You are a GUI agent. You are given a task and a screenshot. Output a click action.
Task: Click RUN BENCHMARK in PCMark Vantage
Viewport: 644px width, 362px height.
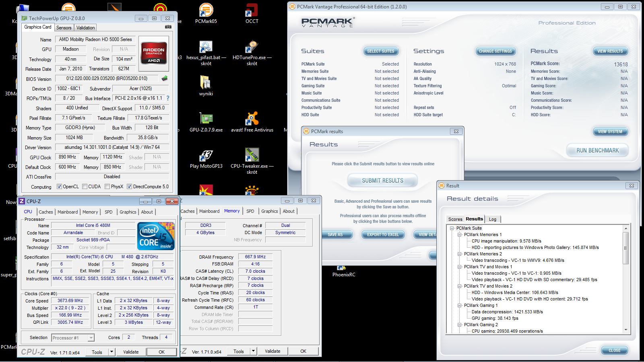(598, 150)
